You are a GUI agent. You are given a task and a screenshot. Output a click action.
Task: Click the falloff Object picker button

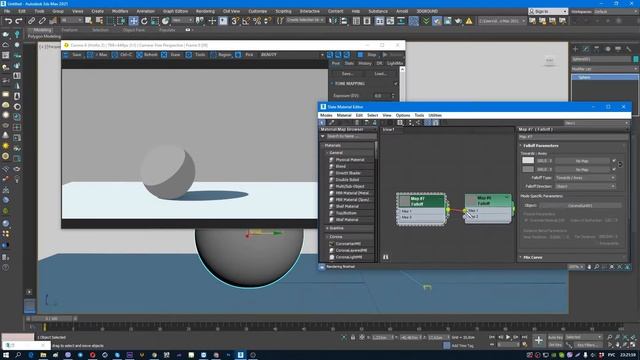tap(580, 206)
